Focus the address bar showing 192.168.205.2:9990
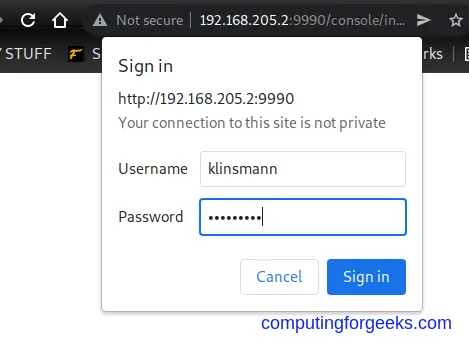The width and height of the screenshot is (469, 360). click(302, 20)
